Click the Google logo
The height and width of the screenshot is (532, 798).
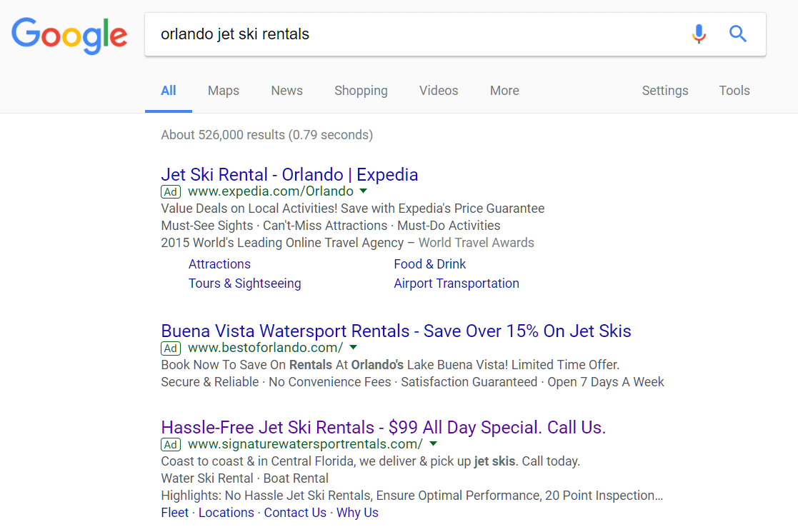[x=69, y=35]
